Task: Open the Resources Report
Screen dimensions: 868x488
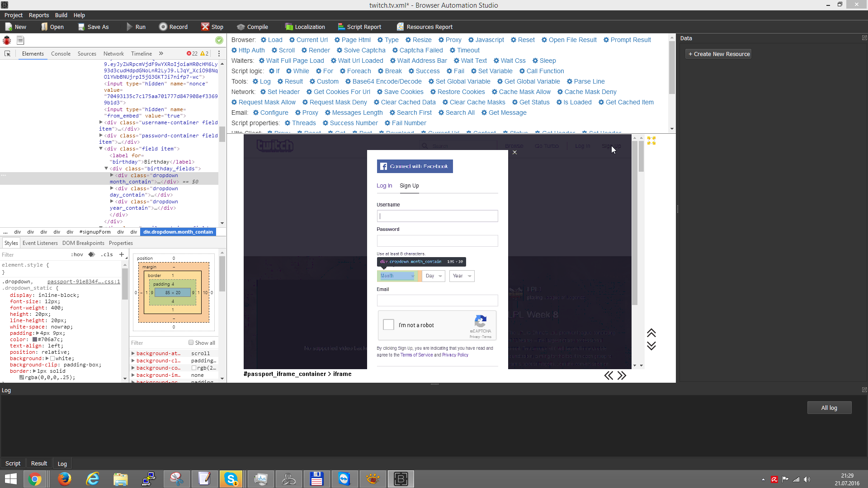Action: pyautogui.click(x=425, y=27)
